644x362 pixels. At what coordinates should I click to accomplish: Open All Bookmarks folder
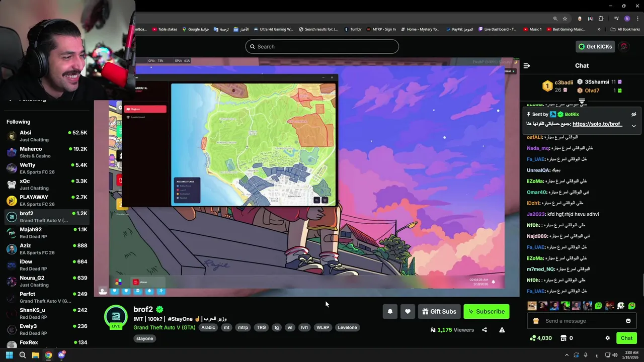click(625, 29)
